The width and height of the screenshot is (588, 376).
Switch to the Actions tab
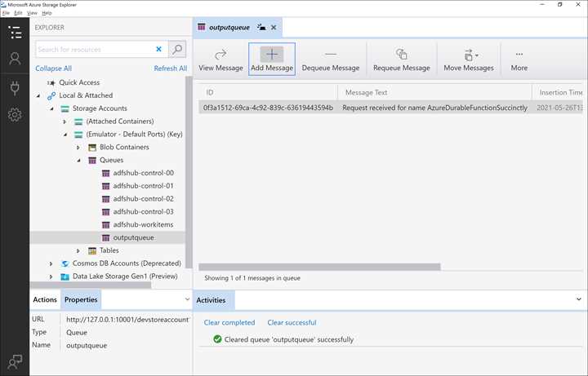click(45, 299)
